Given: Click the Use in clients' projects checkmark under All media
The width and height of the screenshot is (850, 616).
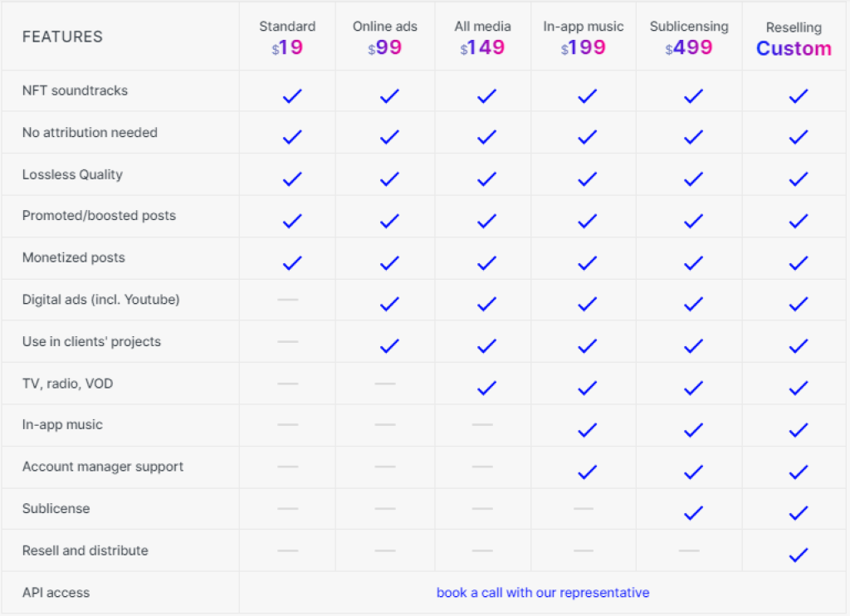Looking at the screenshot, I should pyautogui.click(x=484, y=343).
